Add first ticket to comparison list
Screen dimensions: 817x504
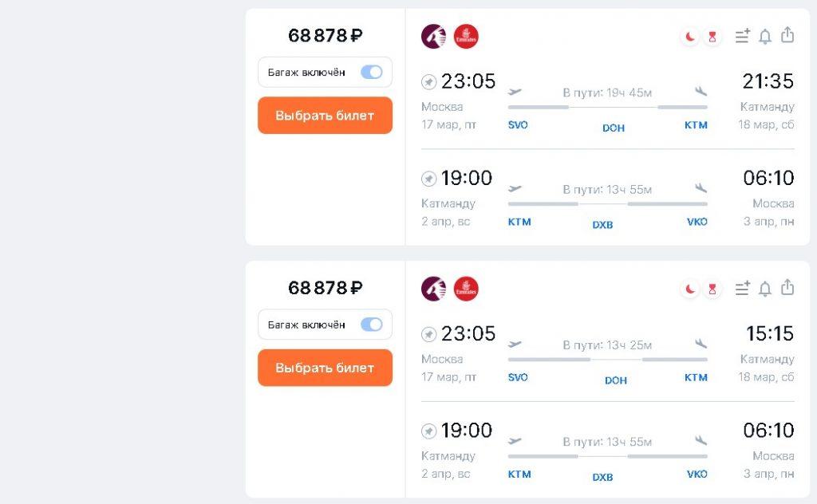pyautogui.click(x=743, y=36)
